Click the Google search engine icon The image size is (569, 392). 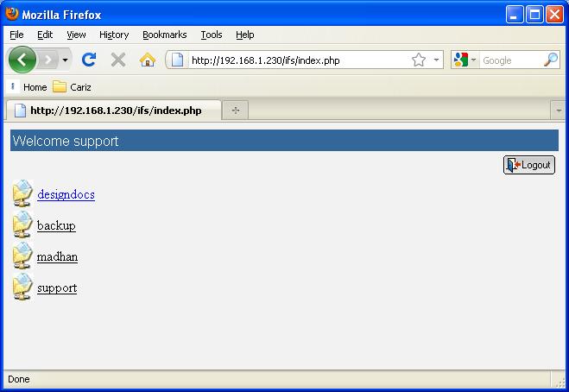pyautogui.click(x=460, y=60)
